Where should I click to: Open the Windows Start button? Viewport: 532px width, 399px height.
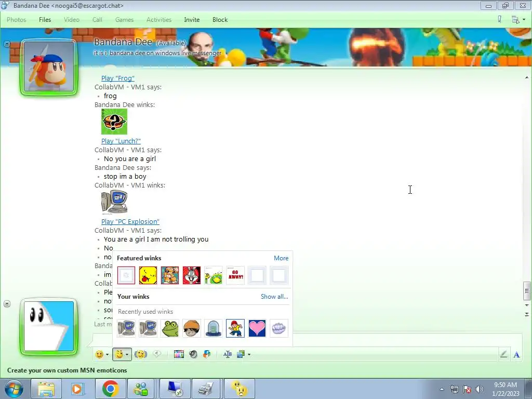[x=14, y=389]
